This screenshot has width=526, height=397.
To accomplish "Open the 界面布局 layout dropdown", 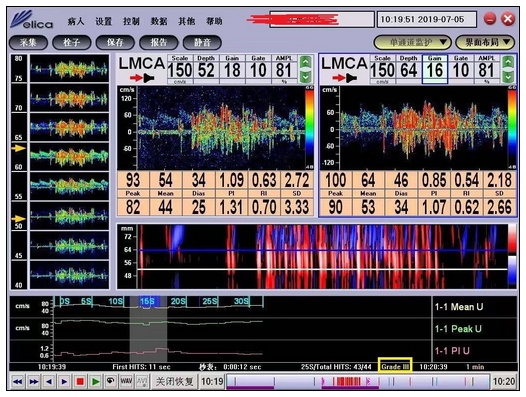I will click(x=485, y=42).
